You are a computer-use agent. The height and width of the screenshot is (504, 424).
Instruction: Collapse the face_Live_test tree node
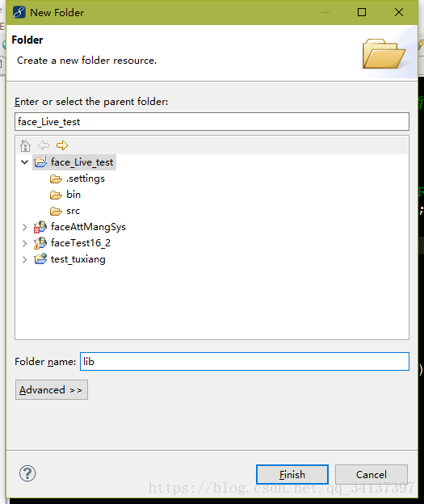pos(25,162)
